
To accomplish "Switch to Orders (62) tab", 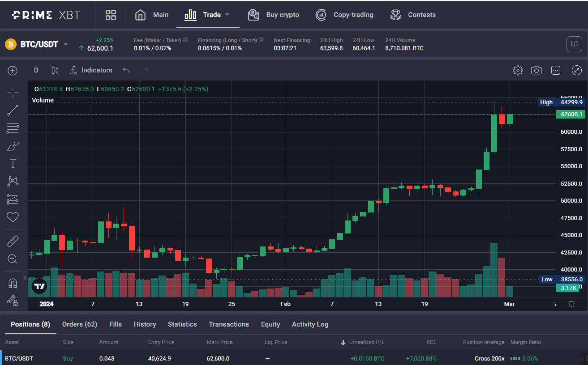I will 80,324.
